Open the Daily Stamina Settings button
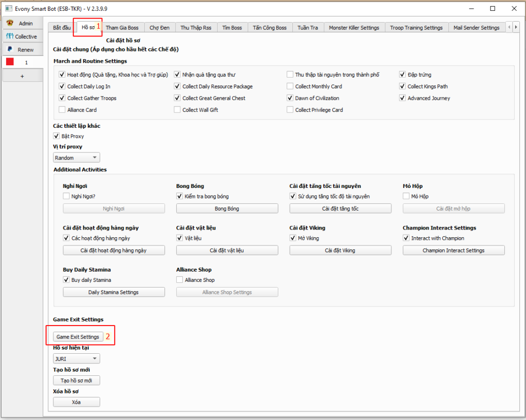526x420 pixels. (x=114, y=292)
